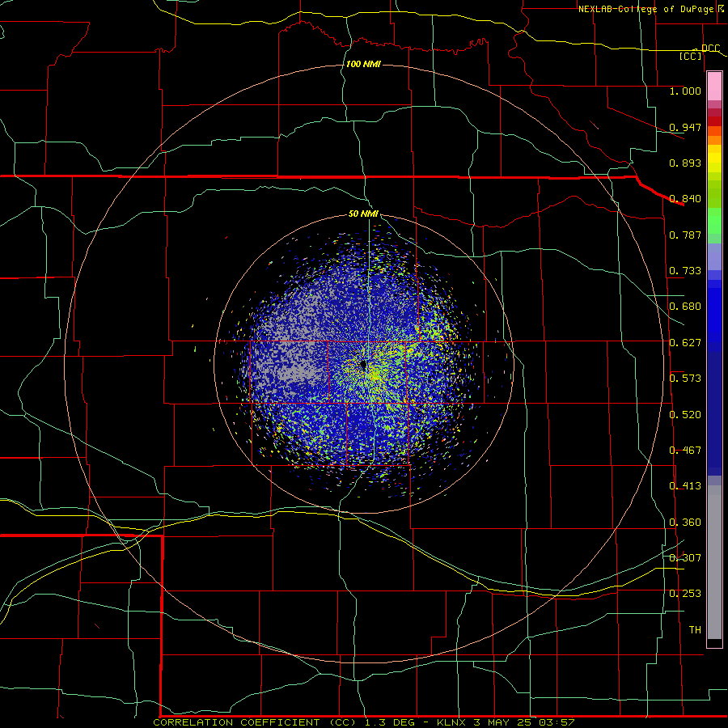Select the 0.680 color scale value
The image size is (728, 728).
(685, 307)
